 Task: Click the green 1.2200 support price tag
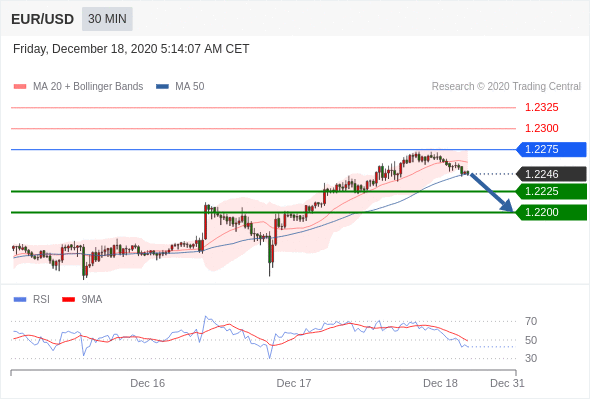[x=552, y=213]
